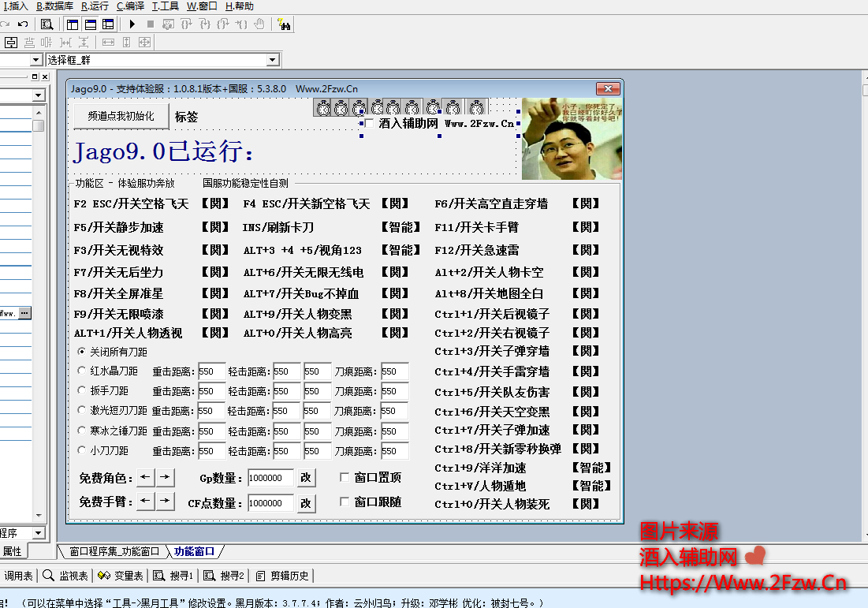Click the 频道点我初始化 button

(121, 117)
